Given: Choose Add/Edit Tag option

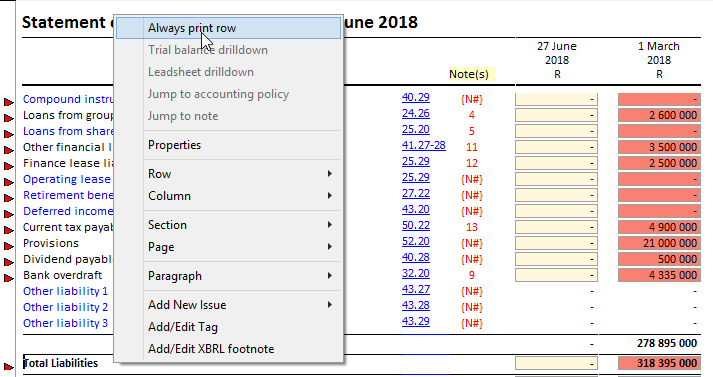Looking at the screenshot, I should pos(228,327).
